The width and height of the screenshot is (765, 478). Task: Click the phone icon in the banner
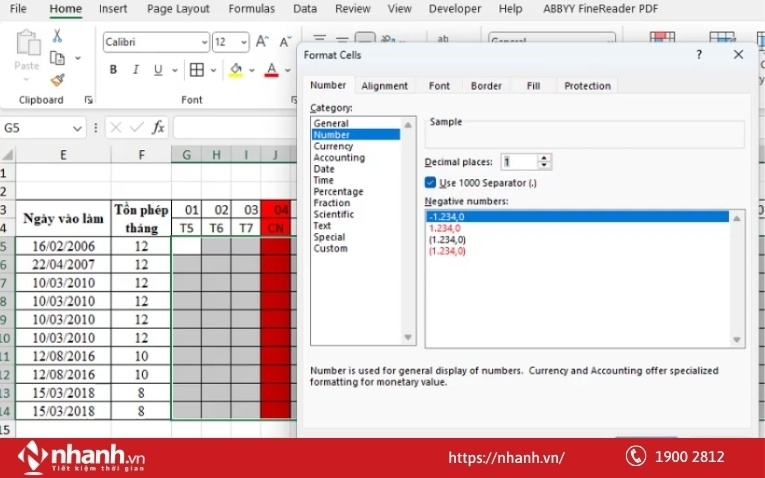pos(636,457)
